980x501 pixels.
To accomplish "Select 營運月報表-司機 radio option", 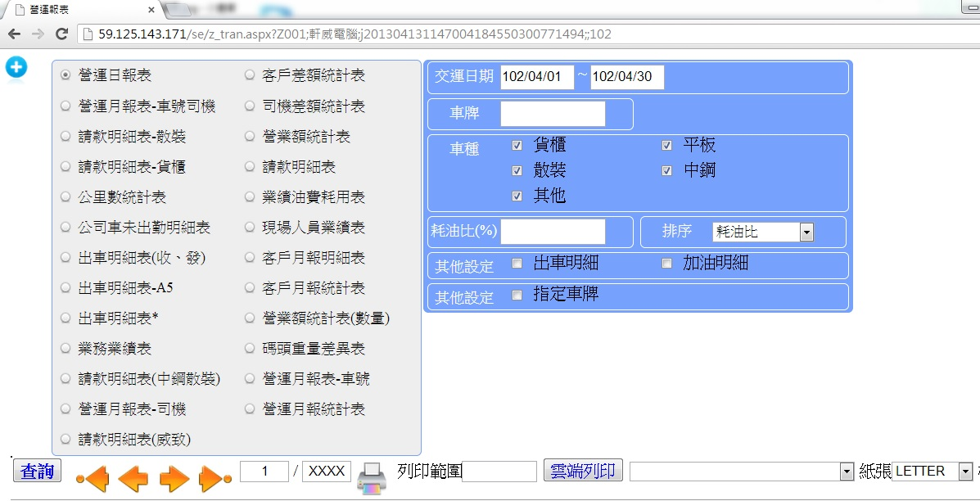I will click(65, 409).
